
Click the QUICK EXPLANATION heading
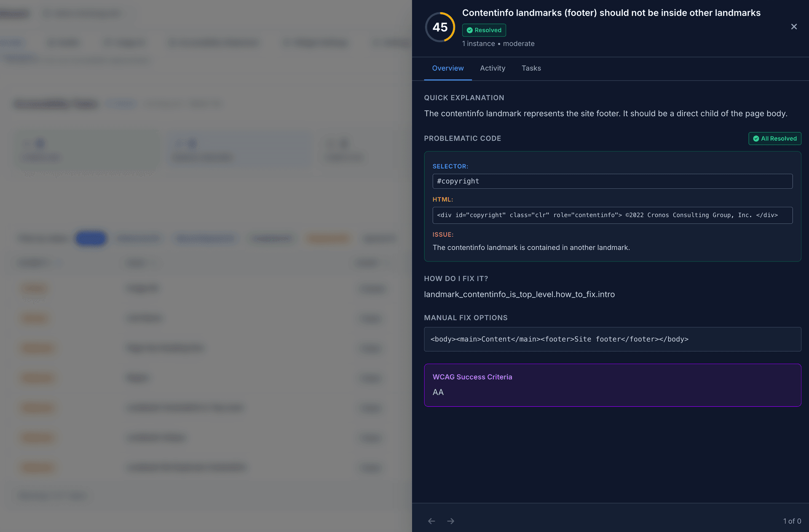point(464,98)
